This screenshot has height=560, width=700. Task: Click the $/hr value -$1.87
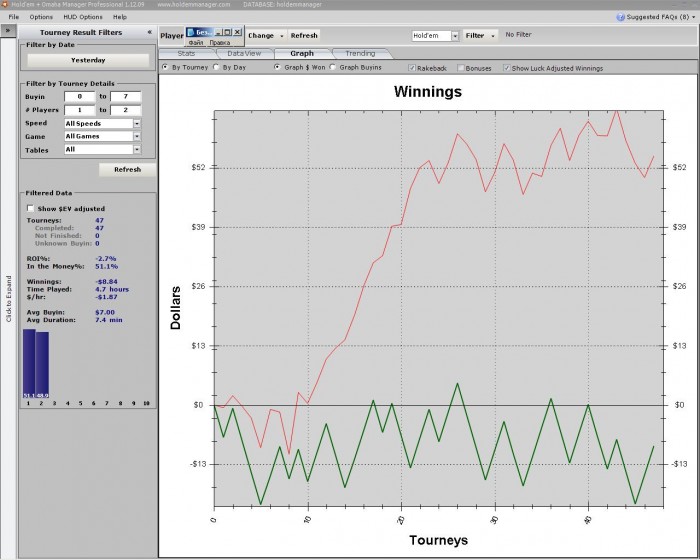point(106,297)
